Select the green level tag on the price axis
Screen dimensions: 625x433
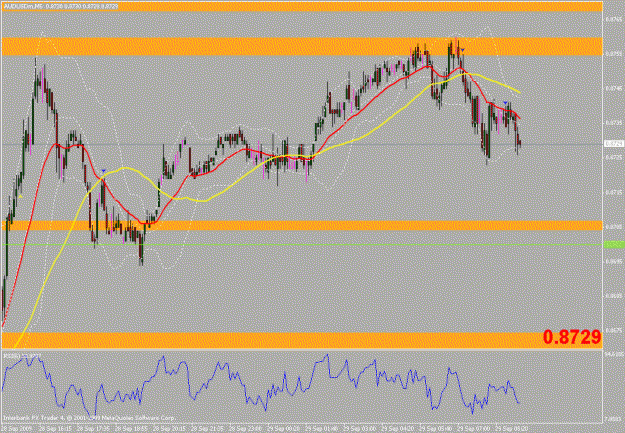click(614, 244)
